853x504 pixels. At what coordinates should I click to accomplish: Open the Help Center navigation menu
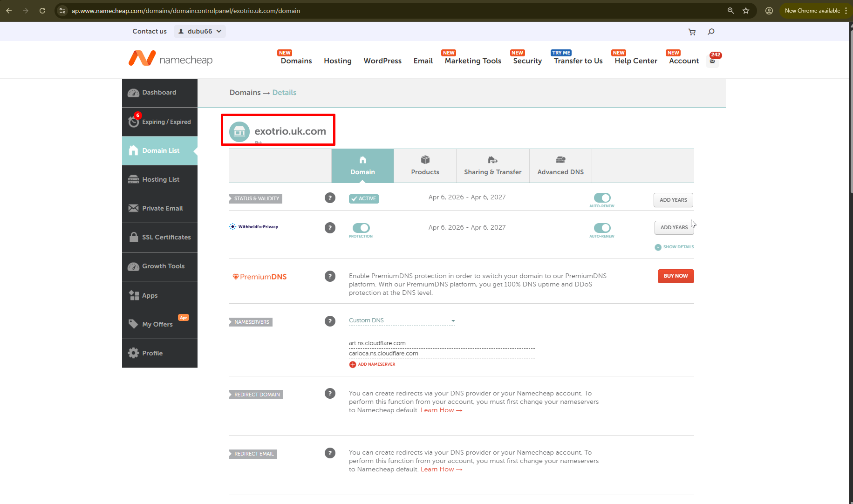[x=636, y=61]
